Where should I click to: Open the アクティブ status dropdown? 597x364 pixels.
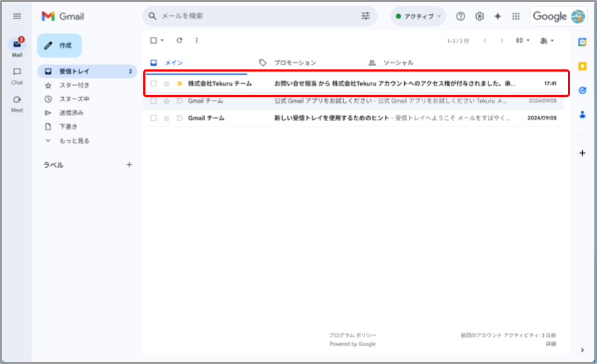(418, 16)
